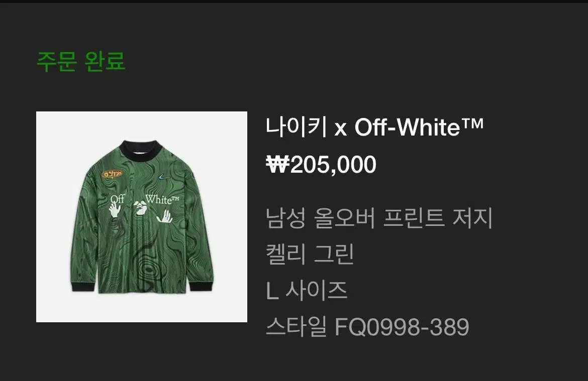Click the blue Nike swoosh on the jersey
588x381 pixels.
[163, 177]
